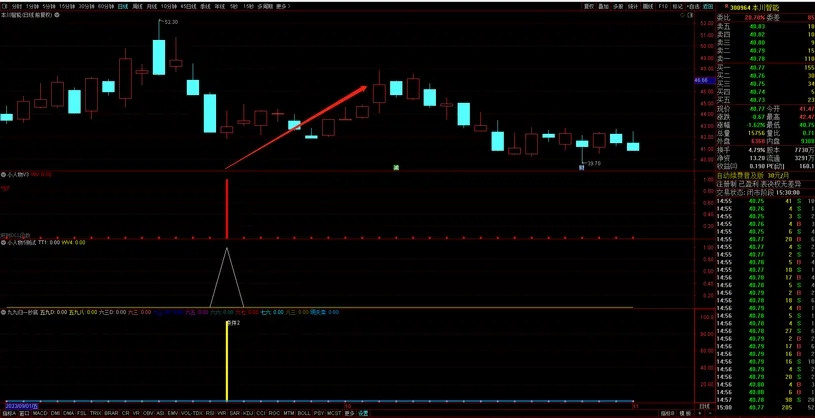Viewport: 815px width, 418px height.
Task: Select the 60分钟 period tab
Action: coord(105,6)
